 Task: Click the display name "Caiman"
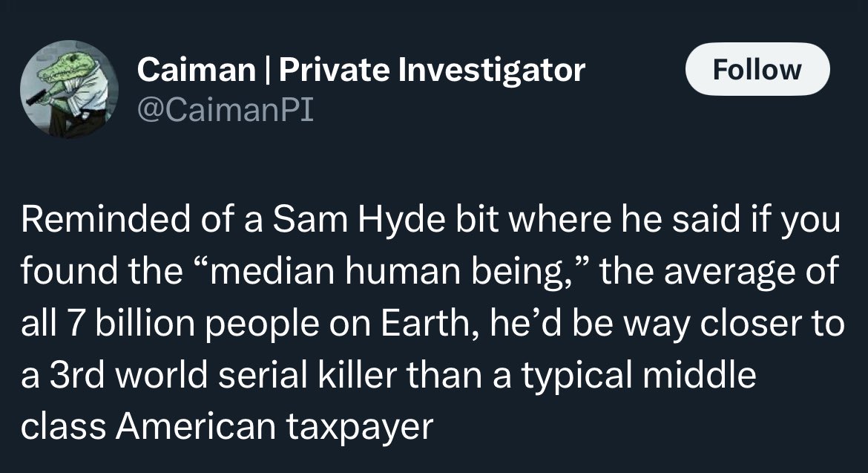(x=196, y=71)
